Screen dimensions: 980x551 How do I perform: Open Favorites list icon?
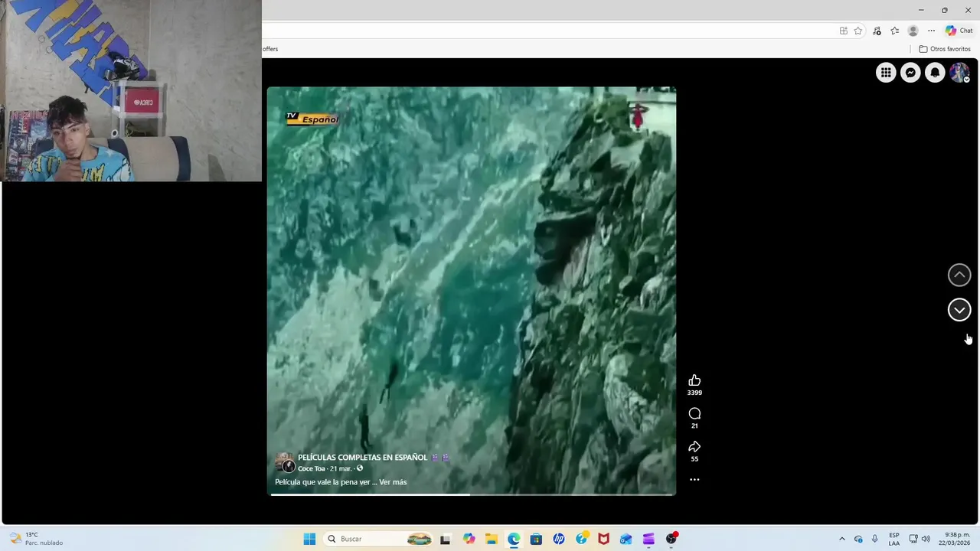pyautogui.click(x=894, y=31)
